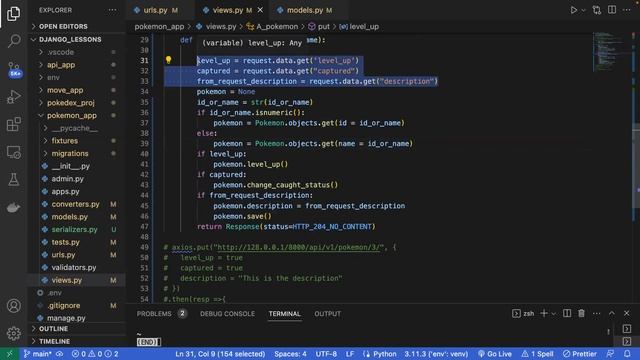Screen dimensions: 640x360
Task: Click the lightbulb code action on line 31
Action: click(x=168, y=60)
